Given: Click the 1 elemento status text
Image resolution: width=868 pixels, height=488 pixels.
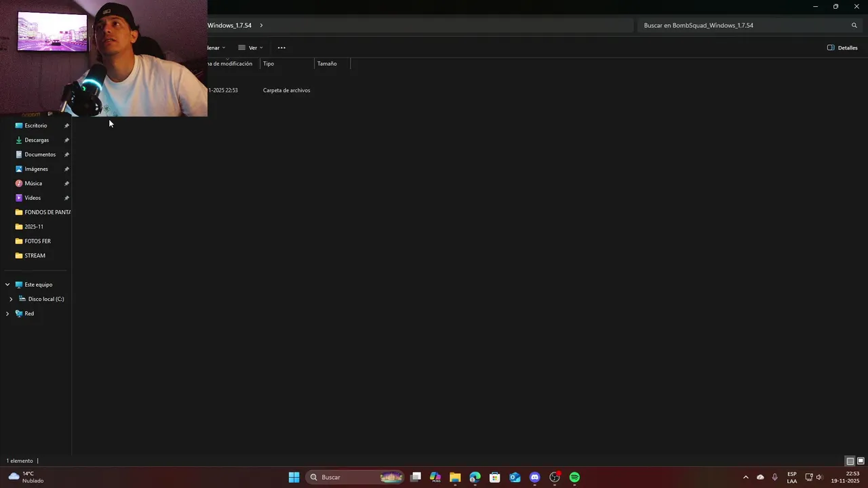Looking at the screenshot, I should pyautogui.click(x=20, y=461).
